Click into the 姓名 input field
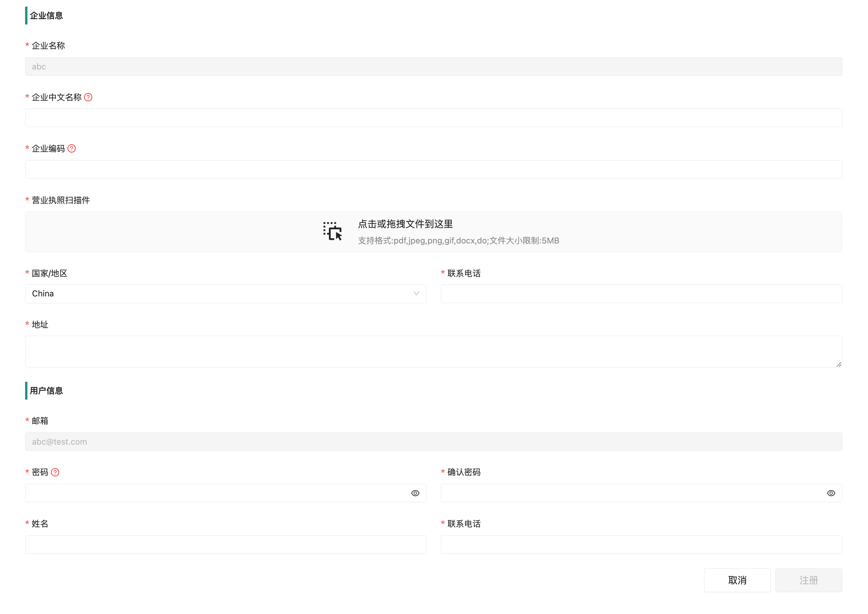The width and height of the screenshot is (868, 614). click(x=225, y=545)
